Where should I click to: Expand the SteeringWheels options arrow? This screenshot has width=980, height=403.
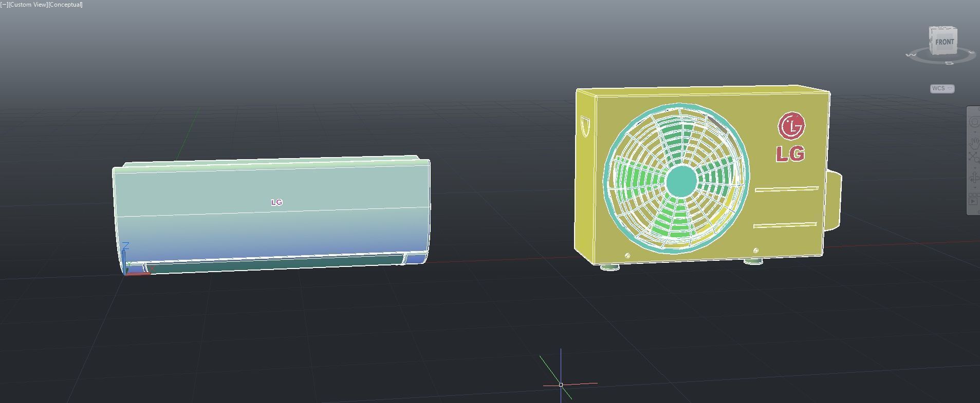(975, 132)
